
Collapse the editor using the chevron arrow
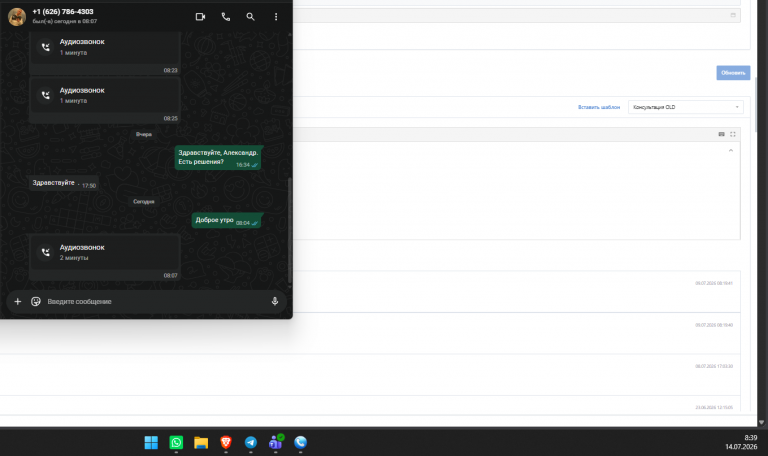pyautogui.click(x=731, y=150)
